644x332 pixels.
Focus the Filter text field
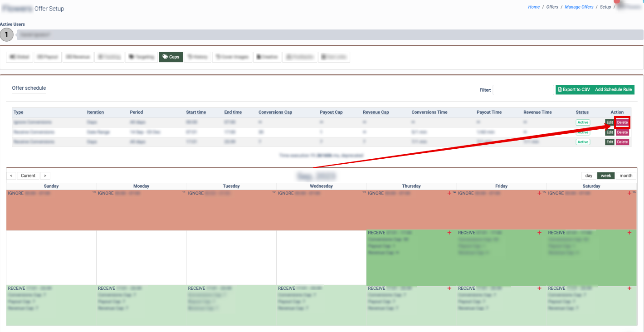(x=523, y=90)
